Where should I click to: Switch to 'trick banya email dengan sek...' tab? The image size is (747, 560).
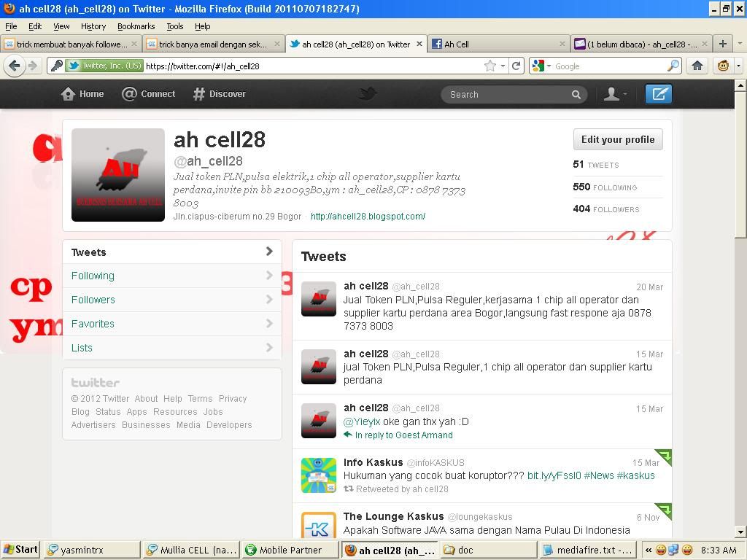coord(213,44)
